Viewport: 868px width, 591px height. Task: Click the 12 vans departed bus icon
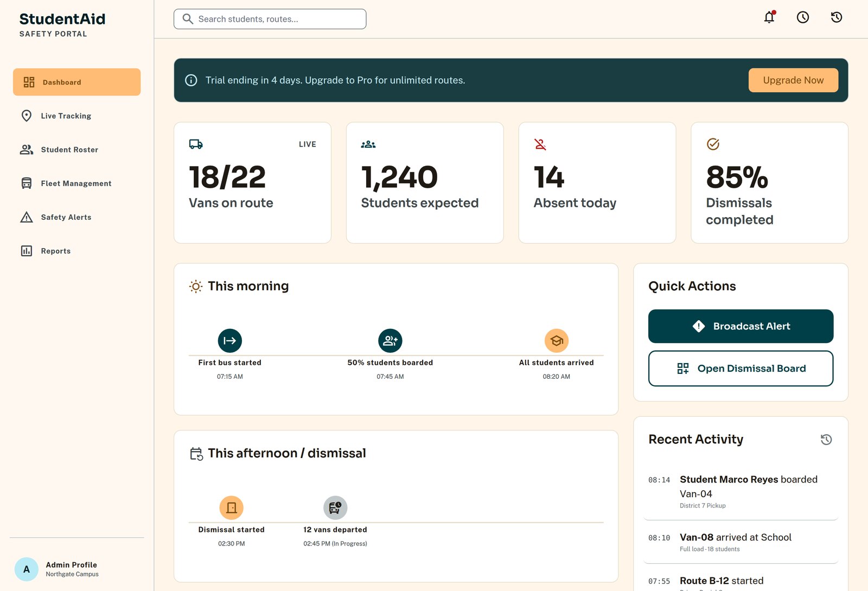point(335,508)
